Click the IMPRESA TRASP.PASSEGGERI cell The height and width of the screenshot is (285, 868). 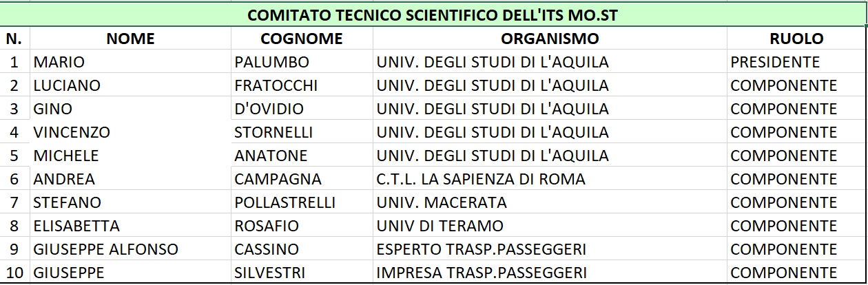[550, 273]
